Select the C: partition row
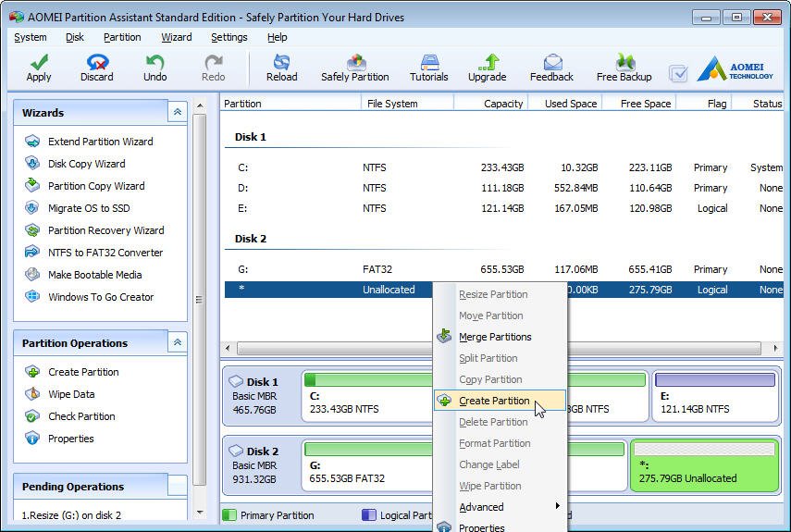 (504, 167)
